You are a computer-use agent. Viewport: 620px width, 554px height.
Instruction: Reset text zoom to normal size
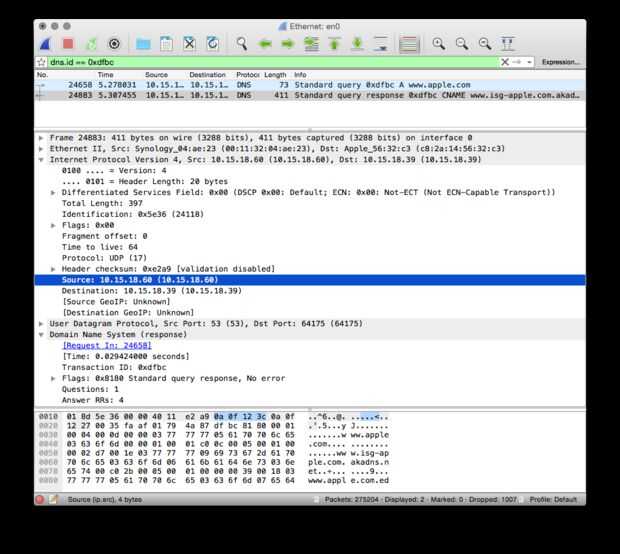tap(485, 43)
